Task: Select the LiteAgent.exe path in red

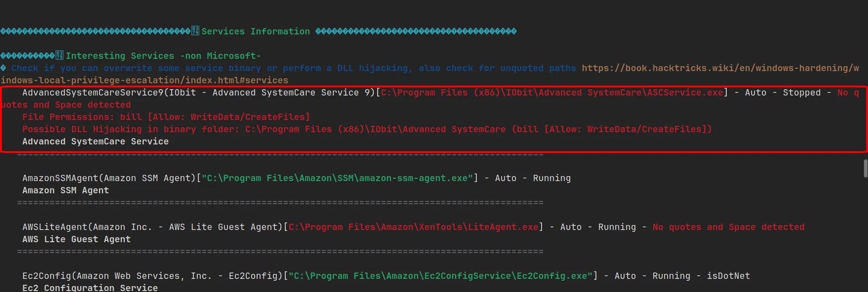Action: (413, 227)
